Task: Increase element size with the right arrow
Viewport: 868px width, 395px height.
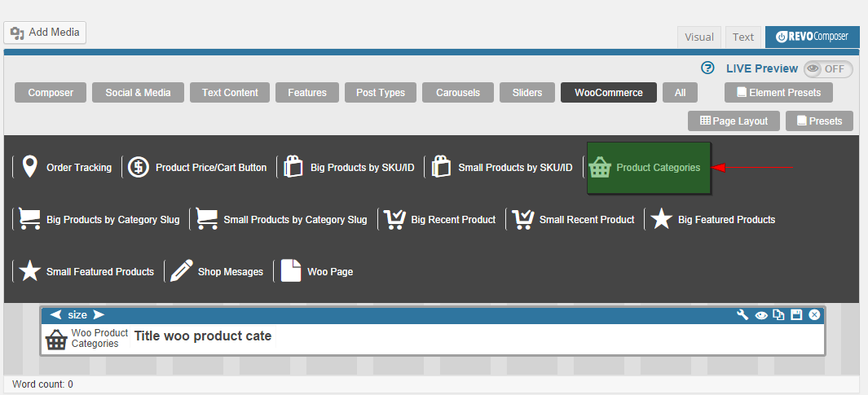Action: click(x=99, y=314)
